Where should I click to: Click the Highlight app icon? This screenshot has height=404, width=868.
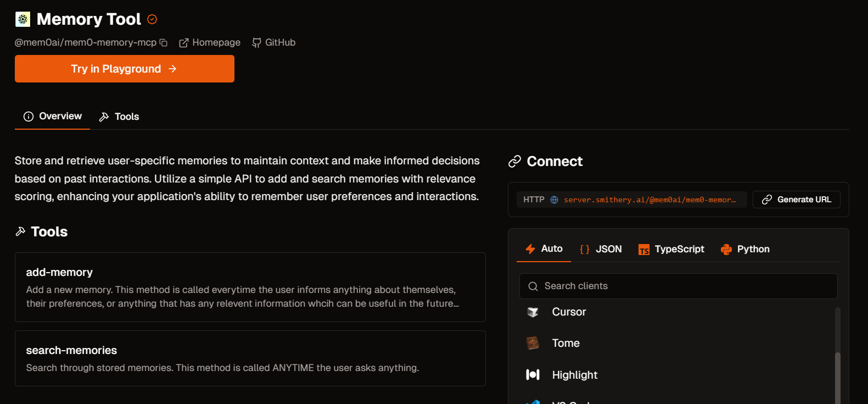point(533,374)
